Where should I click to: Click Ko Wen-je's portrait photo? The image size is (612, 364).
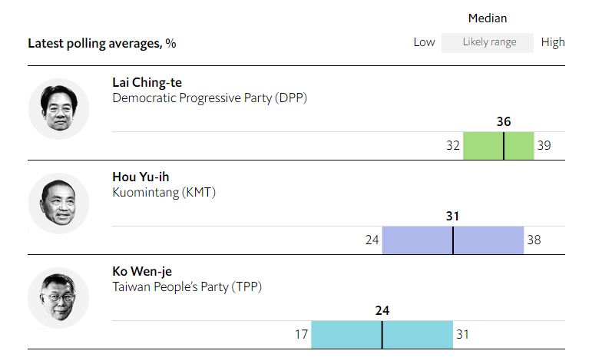click(58, 298)
